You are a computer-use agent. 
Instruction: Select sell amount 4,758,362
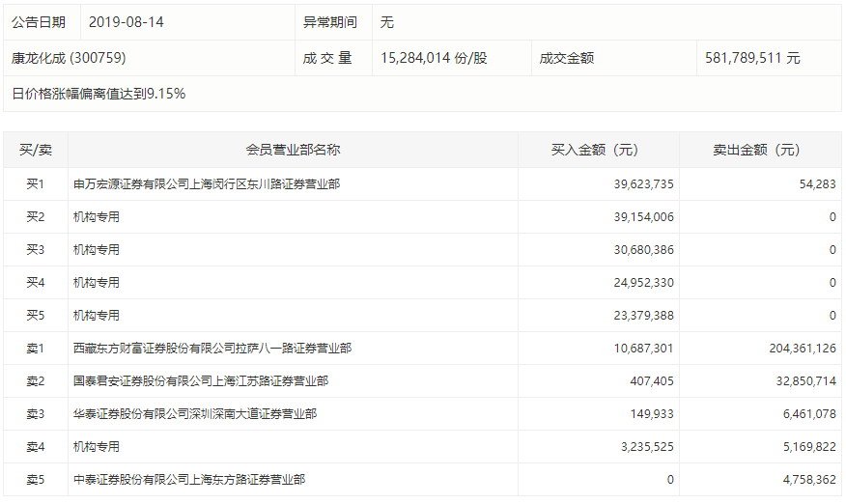tap(809, 480)
